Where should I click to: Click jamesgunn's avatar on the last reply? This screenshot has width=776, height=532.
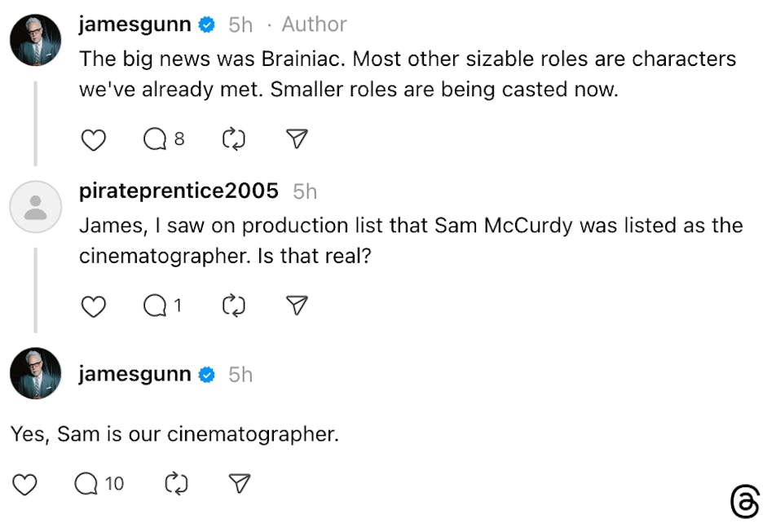(x=36, y=374)
